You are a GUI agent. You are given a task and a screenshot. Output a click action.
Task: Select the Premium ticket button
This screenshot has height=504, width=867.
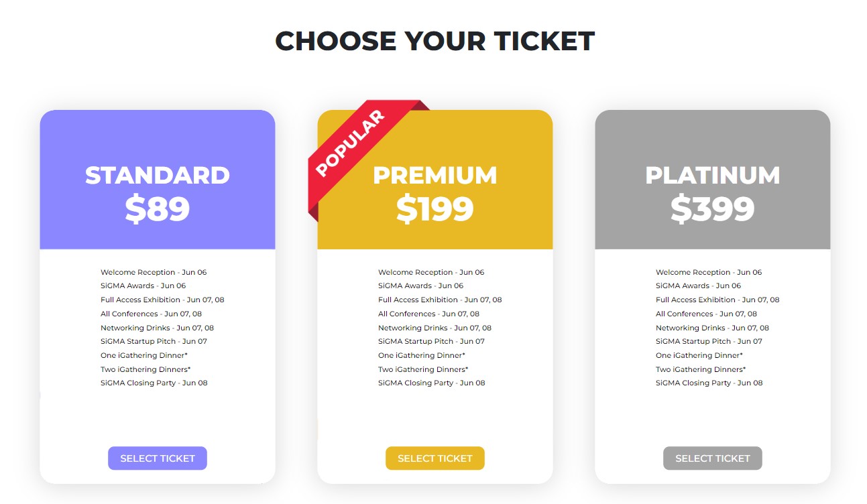pyautogui.click(x=435, y=458)
